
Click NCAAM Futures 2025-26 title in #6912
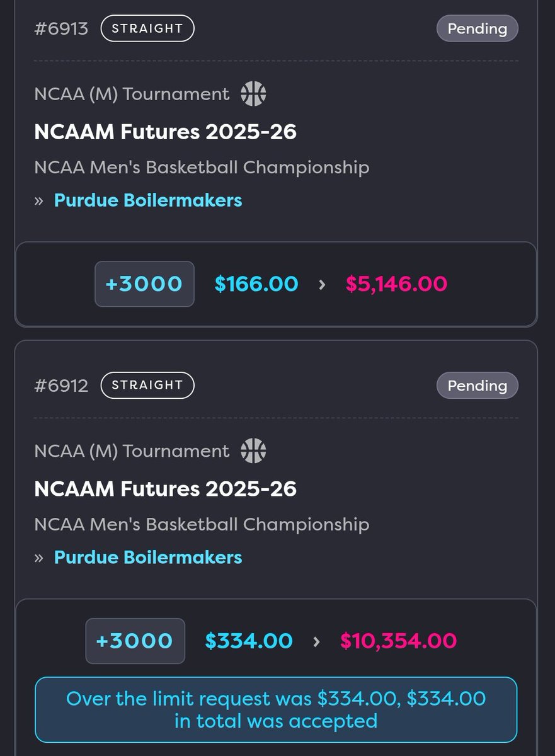166,489
